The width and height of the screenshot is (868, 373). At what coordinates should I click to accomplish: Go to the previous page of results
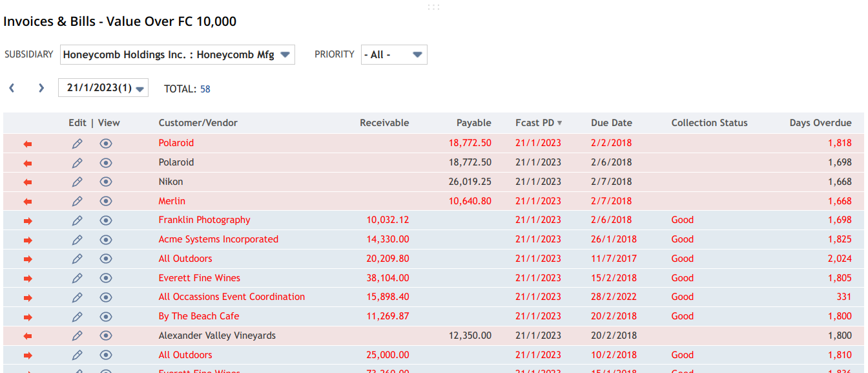pos(12,88)
